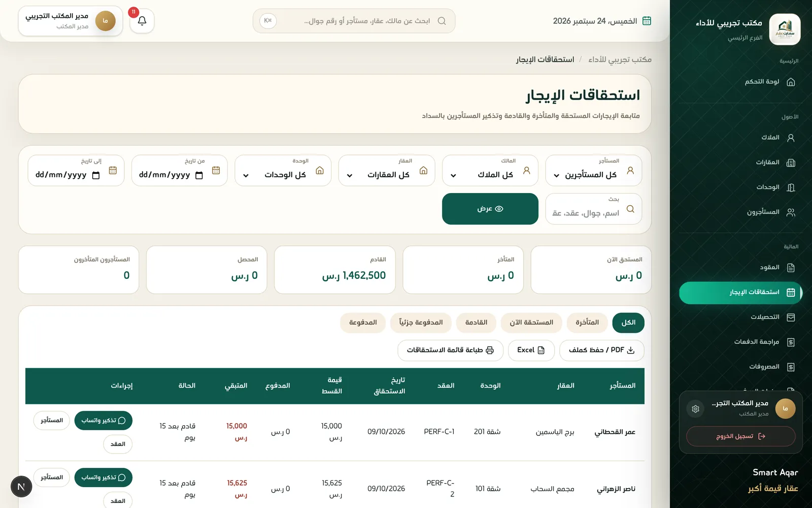Viewport: 812px width, 508px height.
Task: Switch to المستحقة الآن tab
Action: pos(531,323)
